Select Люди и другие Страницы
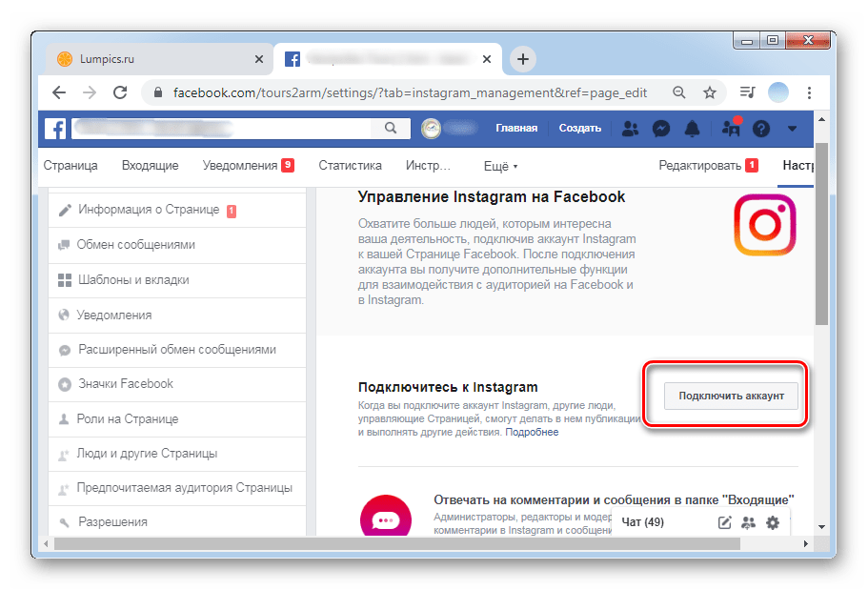The image size is (868, 590). pos(177,454)
